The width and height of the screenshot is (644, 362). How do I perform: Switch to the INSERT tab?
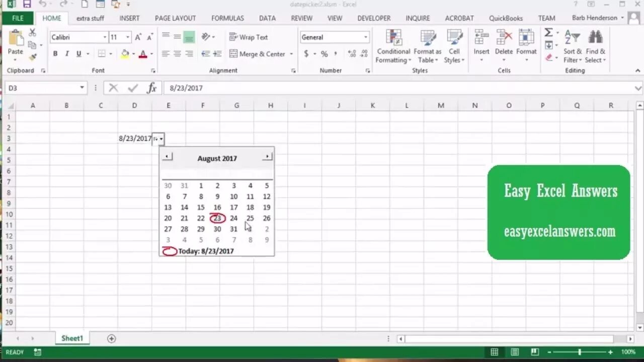pos(129,18)
